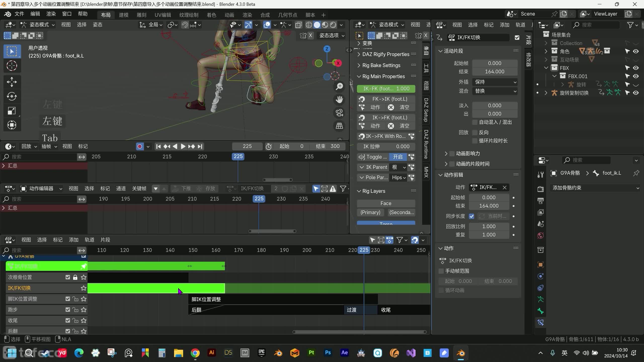
Task: Click the Face rig layer button
Action: 386,203
